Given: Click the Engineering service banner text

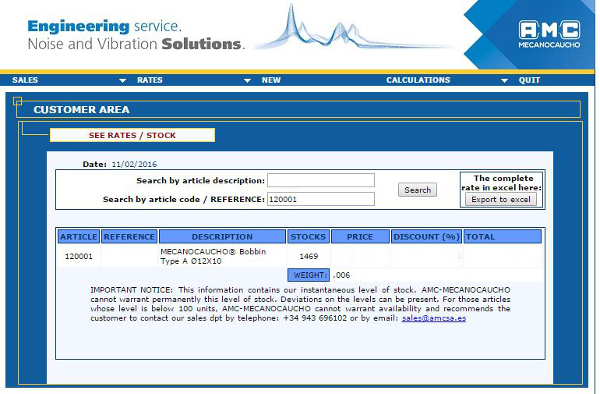Looking at the screenshot, I should point(104,26).
